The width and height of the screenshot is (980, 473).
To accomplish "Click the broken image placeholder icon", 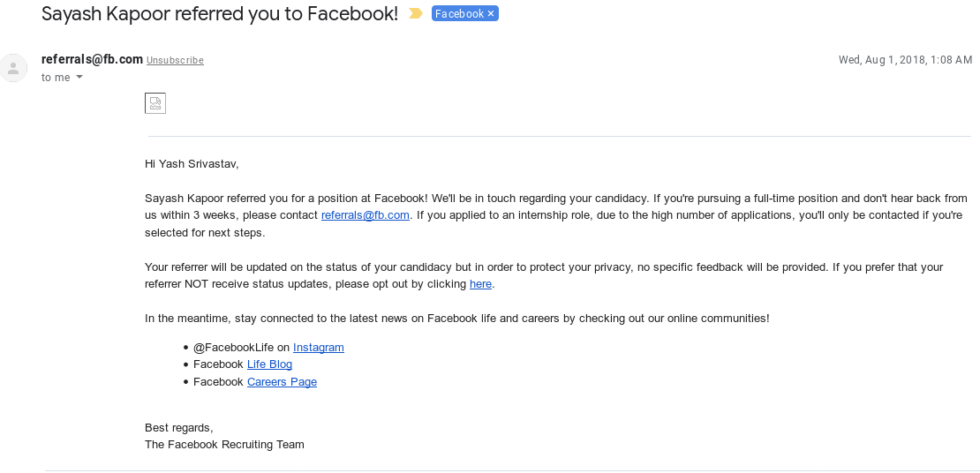I will [155, 103].
